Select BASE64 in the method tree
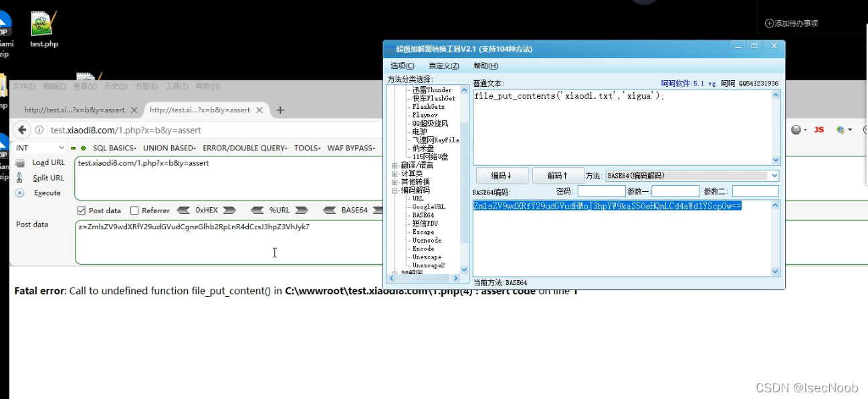 (423, 215)
